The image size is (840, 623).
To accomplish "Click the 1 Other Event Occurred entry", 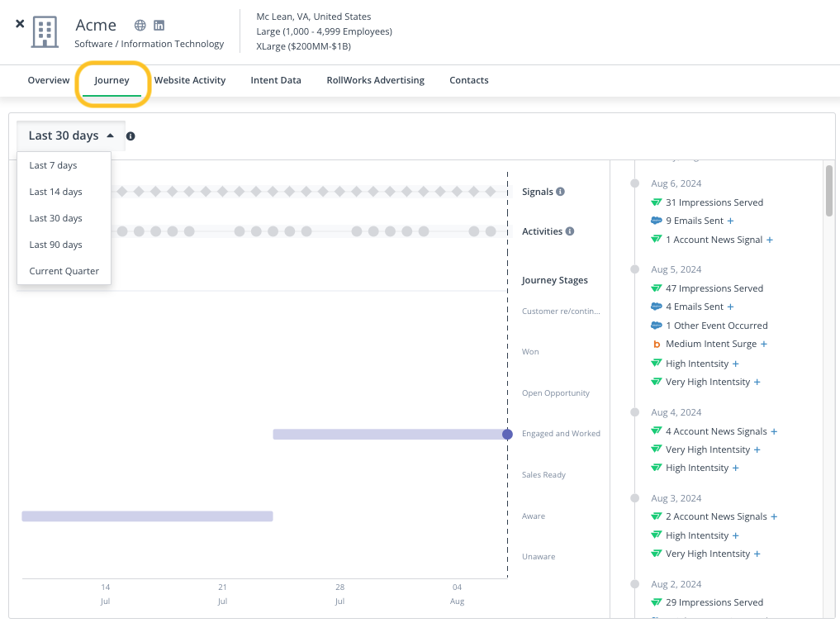I will pos(717,326).
